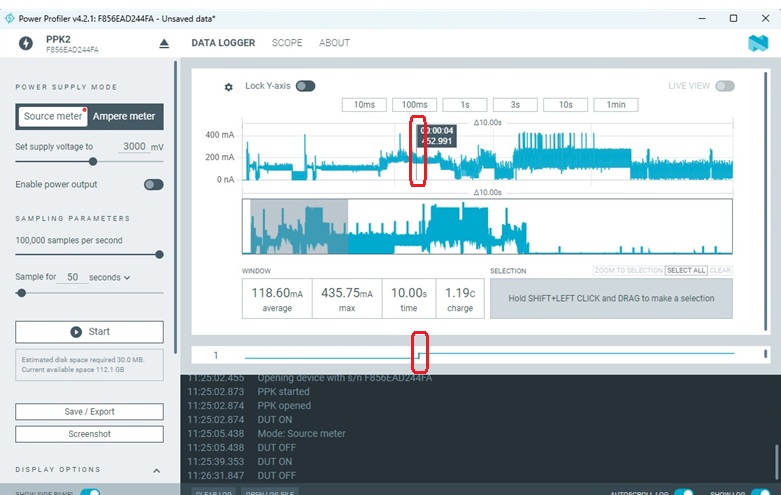Click the PPK2 device power icon
The width and height of the screenshot is (781, 495).
click(26, 43)
